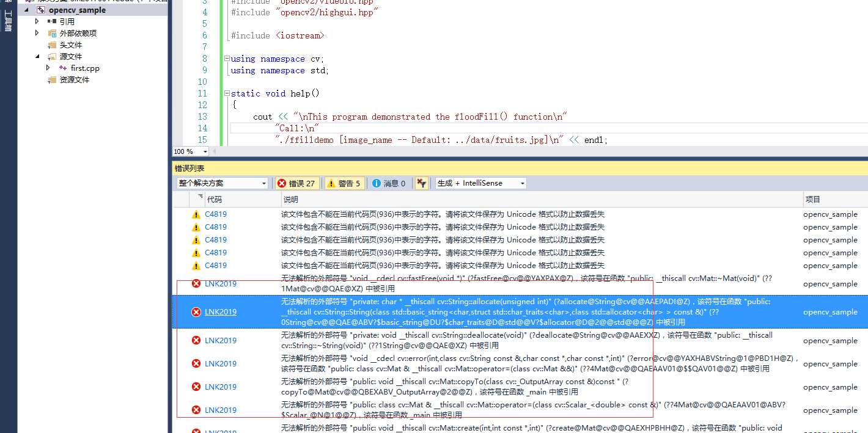Viewport: 868px width, 433px height.
Task: Collapse the opencv_sample project node
Action: (26, 10)
